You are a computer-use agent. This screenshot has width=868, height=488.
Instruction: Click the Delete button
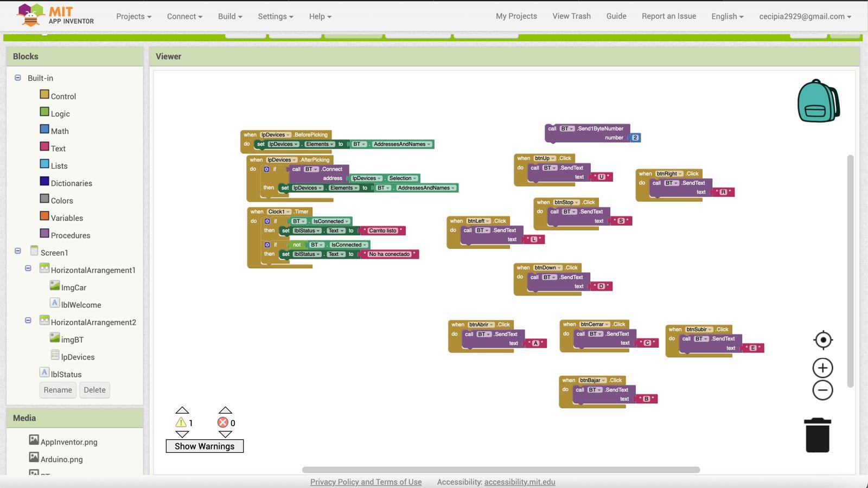(x=95, y=390)
